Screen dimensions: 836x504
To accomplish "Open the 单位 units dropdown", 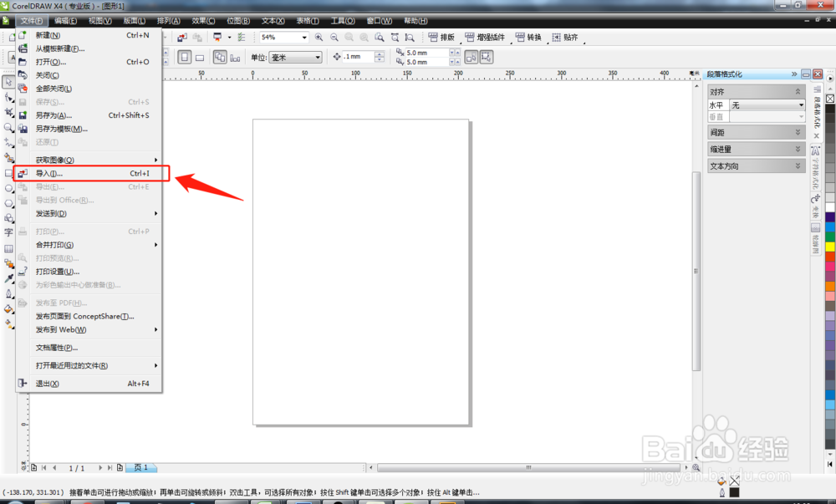I will pos(295,58).
